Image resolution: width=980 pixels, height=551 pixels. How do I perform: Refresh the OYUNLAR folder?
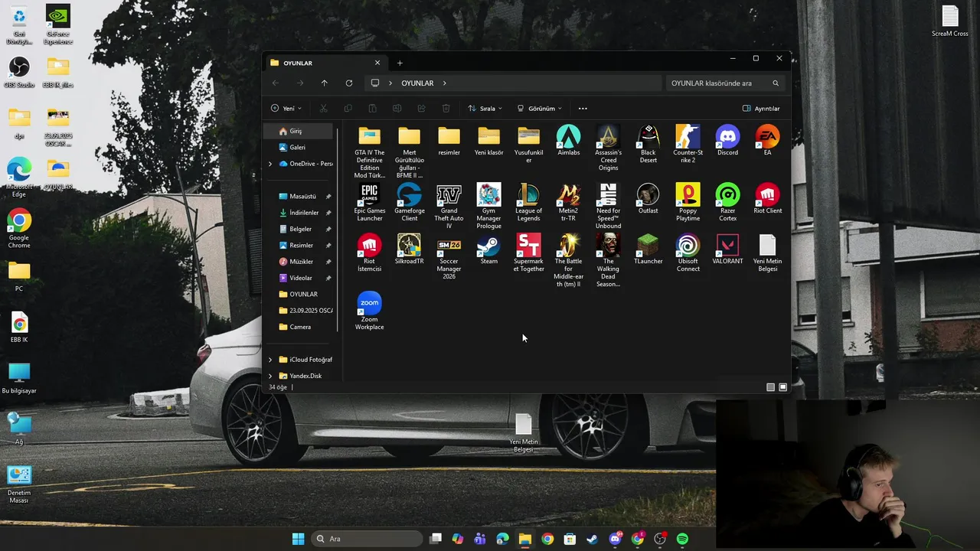pyautogui.click(x=349, y=83)
